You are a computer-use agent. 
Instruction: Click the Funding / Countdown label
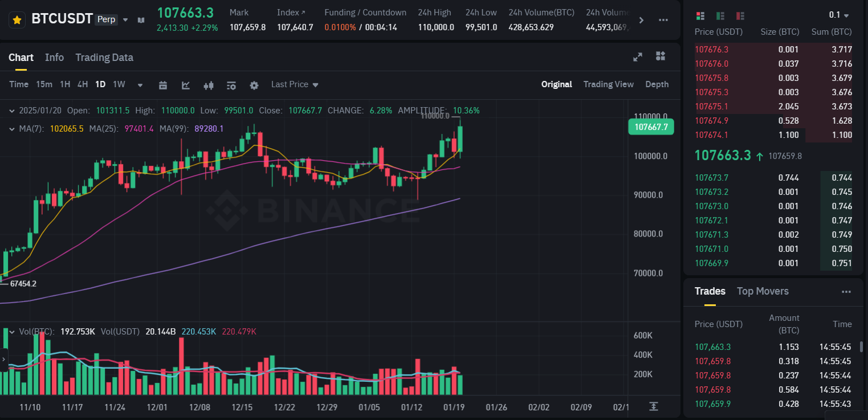(365, 13)
